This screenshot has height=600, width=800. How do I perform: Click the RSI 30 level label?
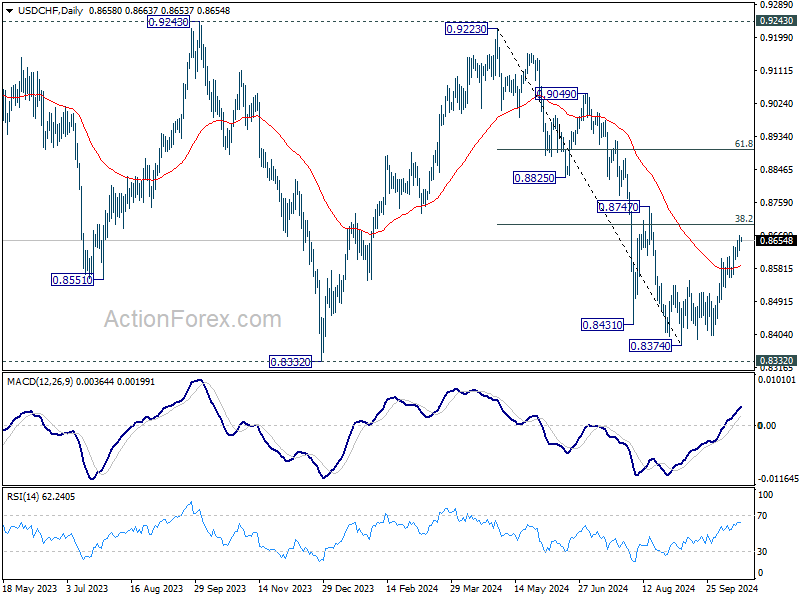(762, 552)
